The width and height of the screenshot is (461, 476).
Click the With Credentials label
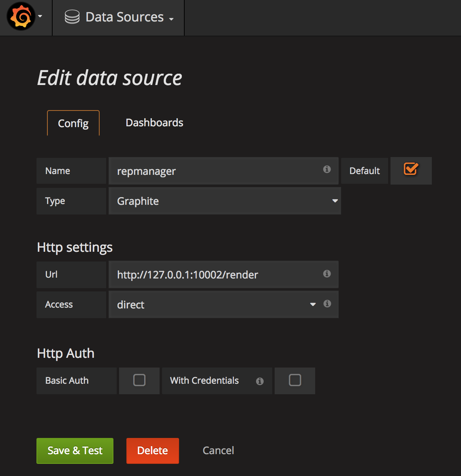coord(204,380)
